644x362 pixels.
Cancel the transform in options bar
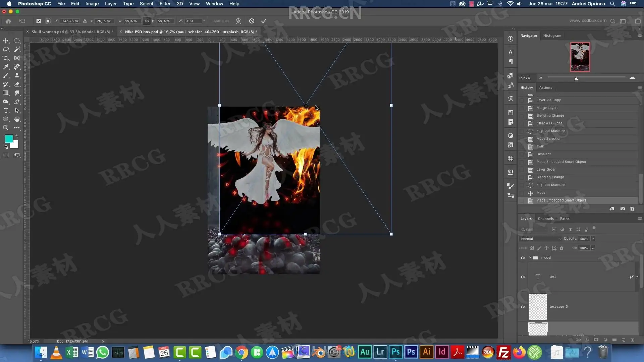(252, 21)
